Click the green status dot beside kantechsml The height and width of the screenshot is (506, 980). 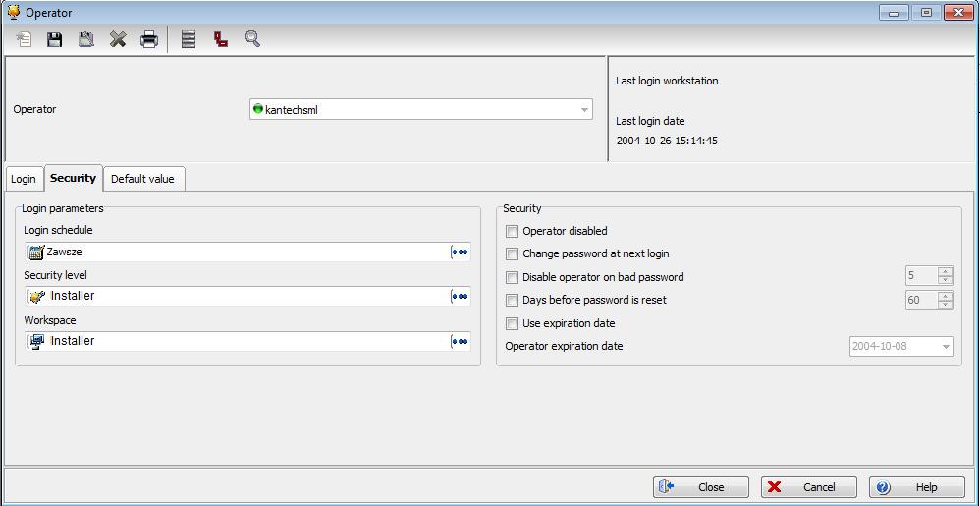tap(258, 109)
